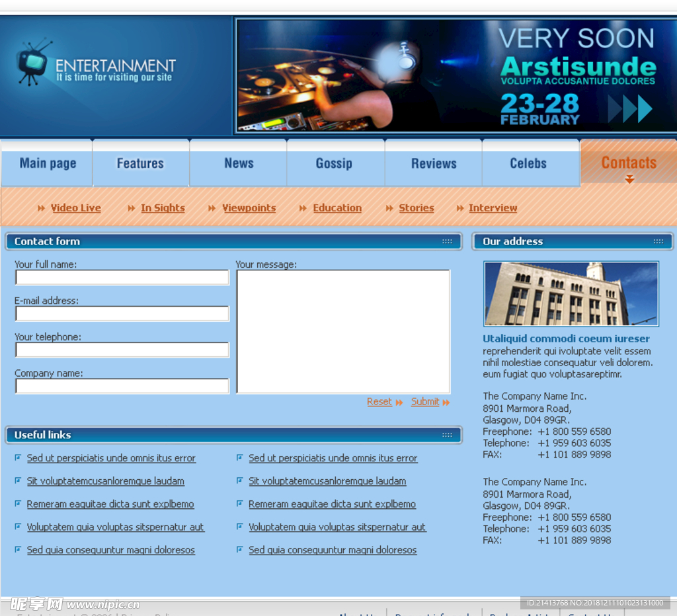This screenshot has width=677, height=616.
Task: Focus the E-mail address field
Action: coord(122,314)
